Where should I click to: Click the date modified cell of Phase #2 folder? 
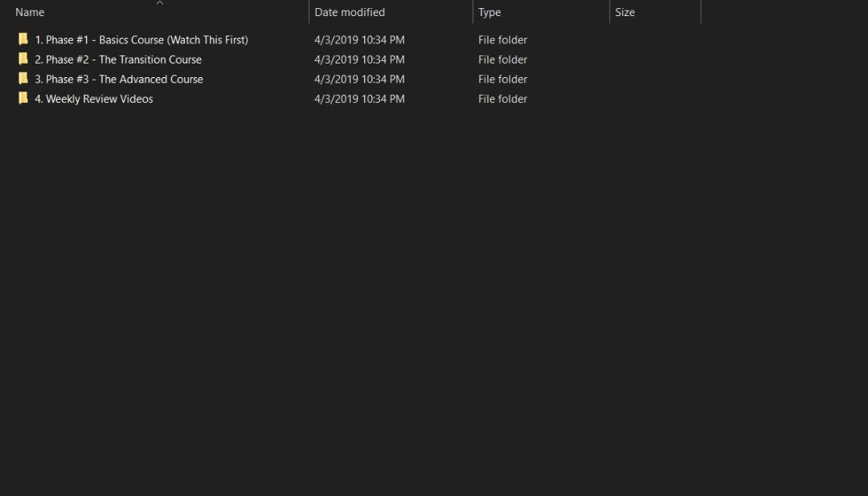[359, 59]
